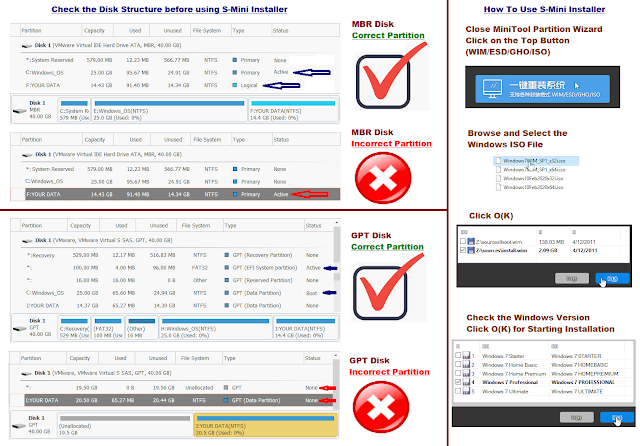
Task: Click the scroll-up arrow of the GPT correct table
Action: 337,223
